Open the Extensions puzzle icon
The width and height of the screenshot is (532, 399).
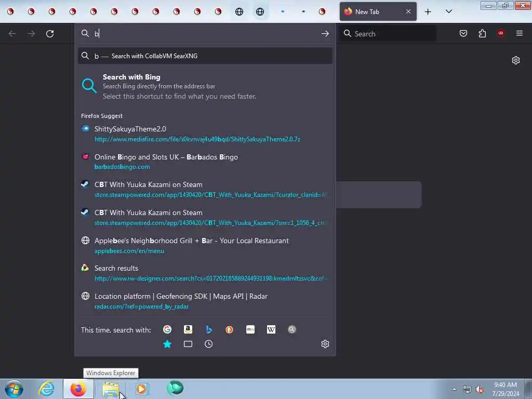482,33
